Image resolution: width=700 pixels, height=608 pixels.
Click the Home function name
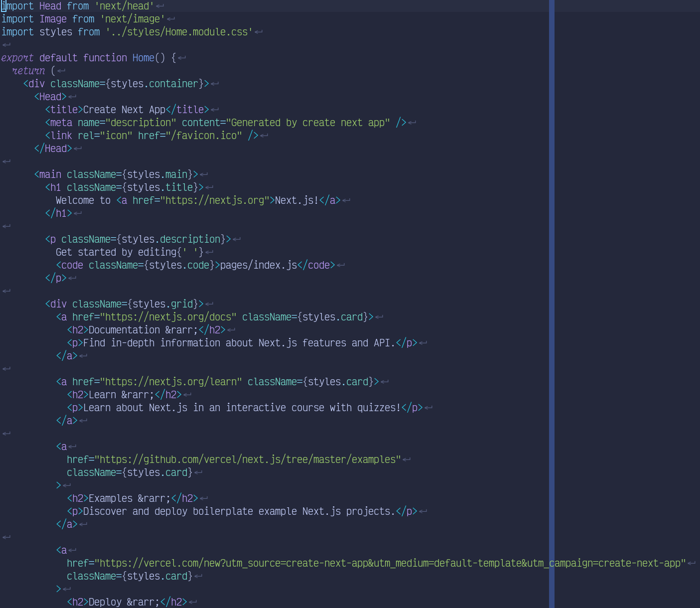(143, 58)
